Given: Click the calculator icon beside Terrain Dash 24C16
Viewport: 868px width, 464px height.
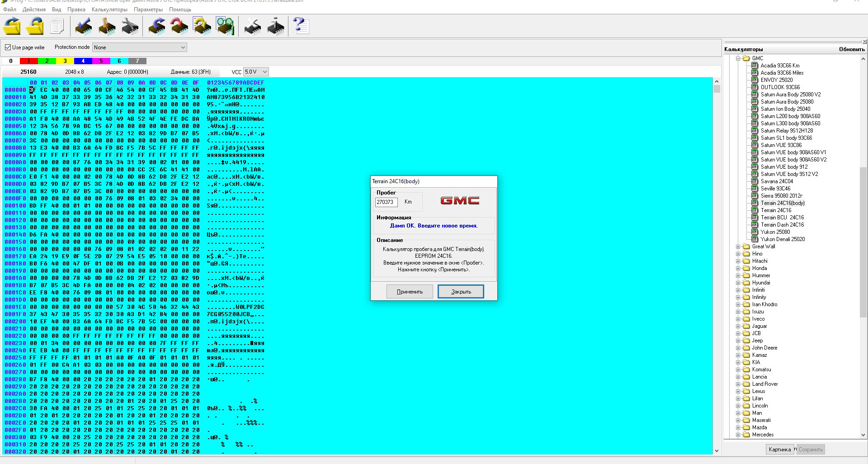Looking at the screenshot, I should 755,225.
